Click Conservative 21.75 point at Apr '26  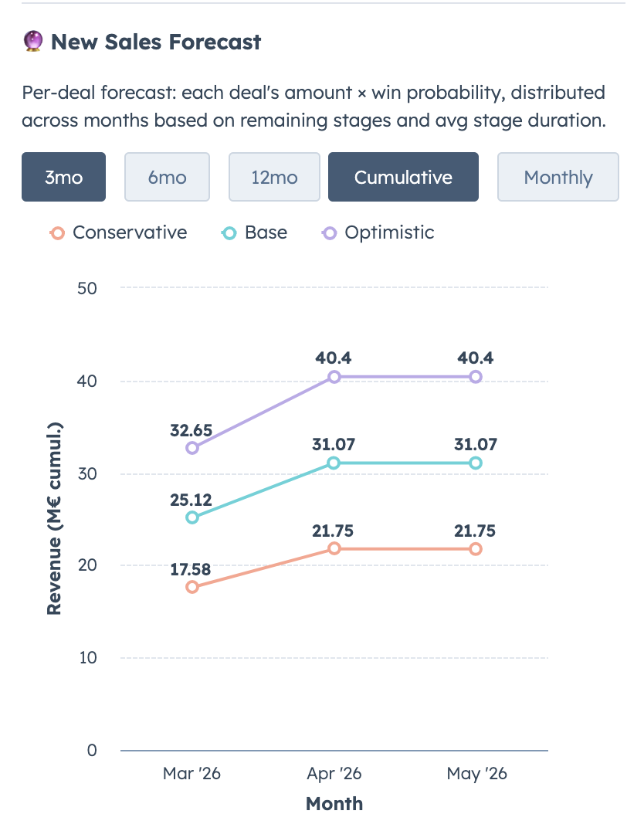coord(334,548)
